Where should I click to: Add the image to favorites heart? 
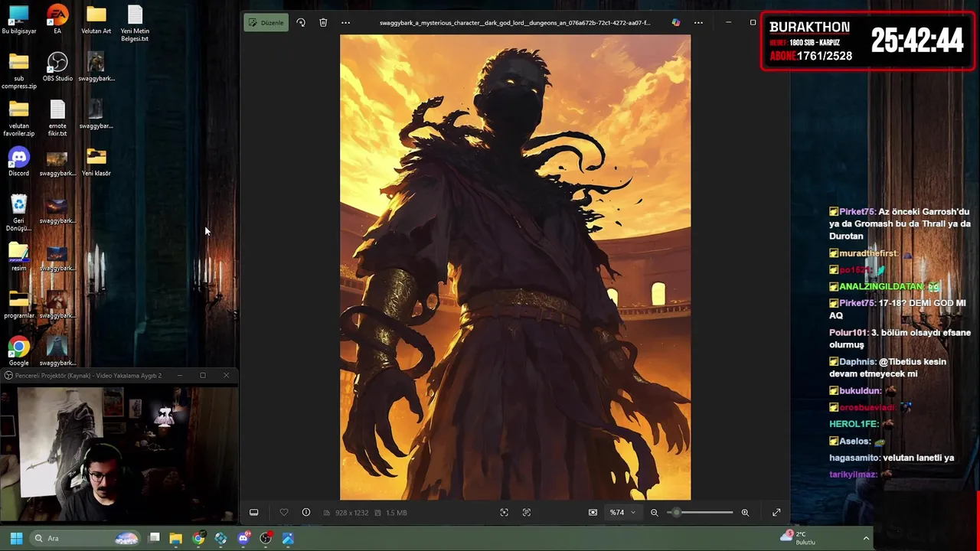(x=284, y=513)
